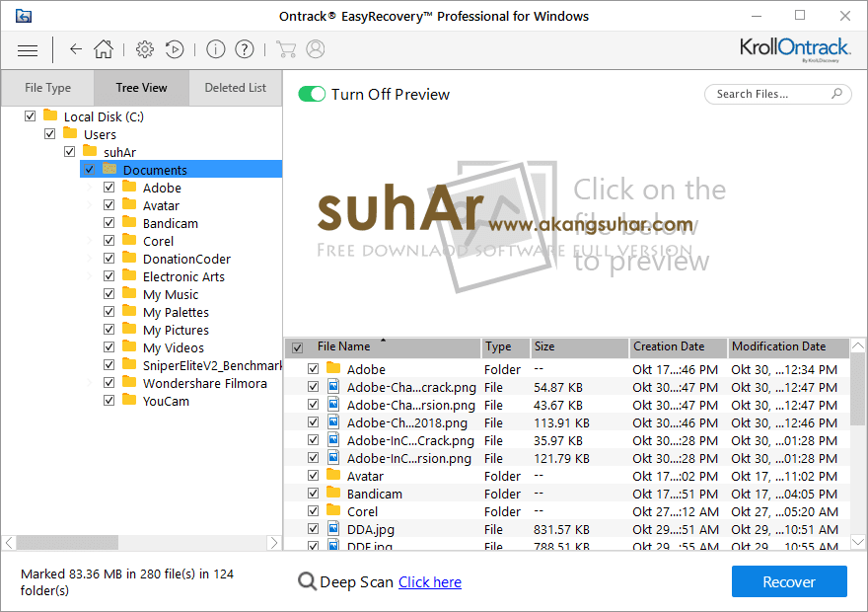
Task: Click the DDA.jpg image file icon
Action: point(333,528)
